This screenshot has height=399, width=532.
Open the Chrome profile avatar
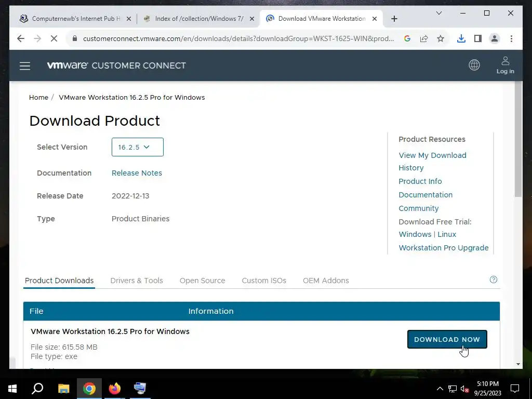(x=495, y=38)
